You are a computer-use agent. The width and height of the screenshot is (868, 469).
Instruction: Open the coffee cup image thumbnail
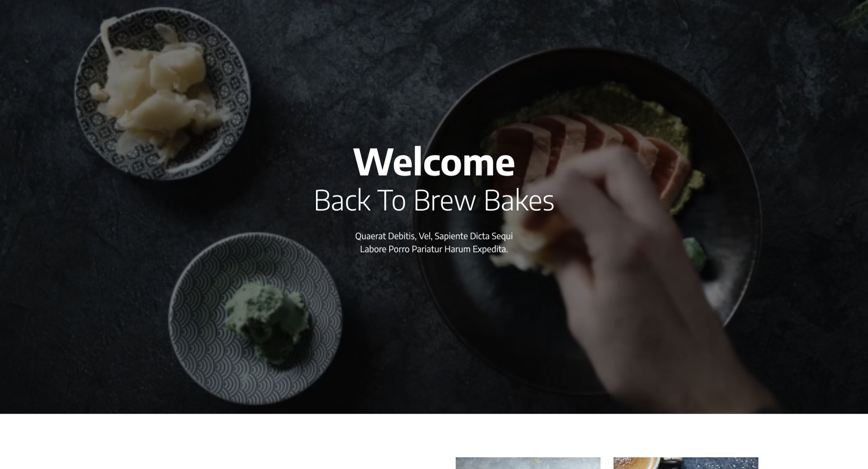tap(686, 463)
